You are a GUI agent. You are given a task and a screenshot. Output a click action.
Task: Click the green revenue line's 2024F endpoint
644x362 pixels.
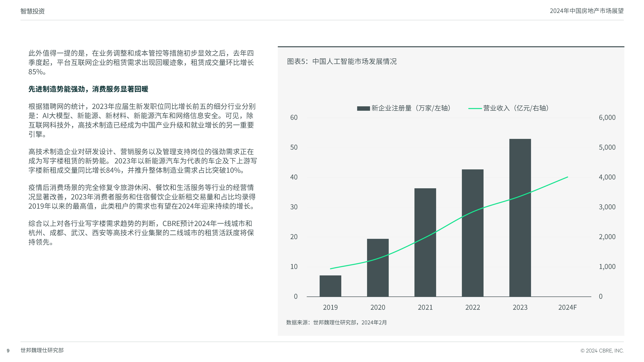coord(568,177)
